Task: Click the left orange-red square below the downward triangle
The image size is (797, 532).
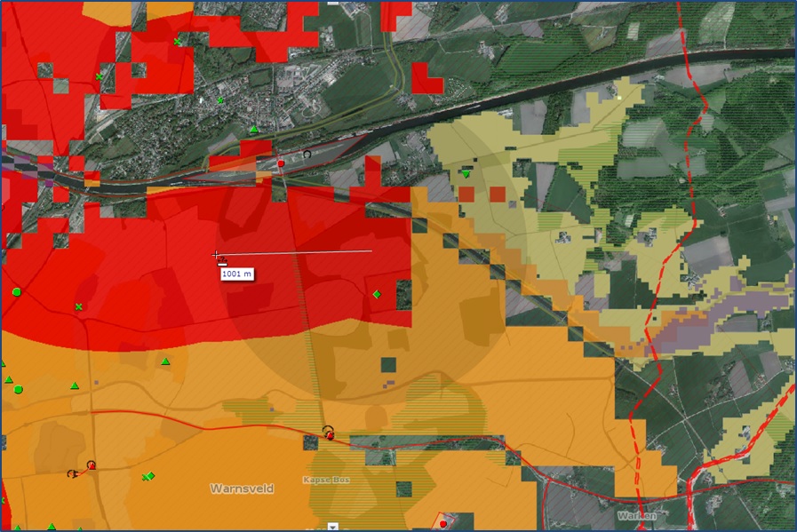Action: tap(466, 195)
